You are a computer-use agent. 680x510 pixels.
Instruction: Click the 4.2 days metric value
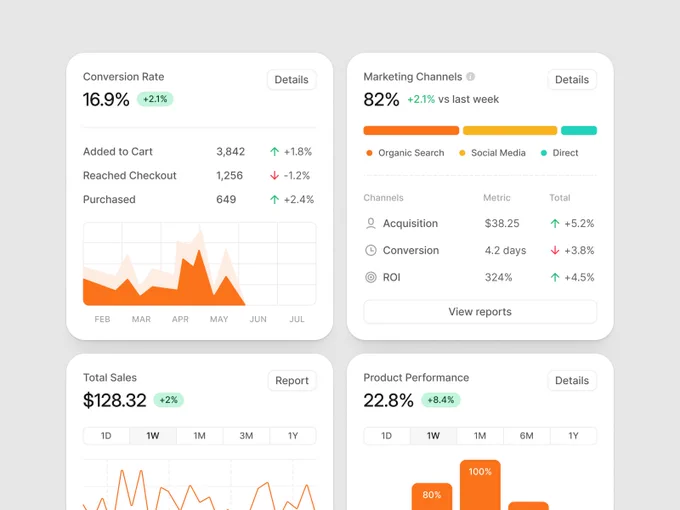505,250
